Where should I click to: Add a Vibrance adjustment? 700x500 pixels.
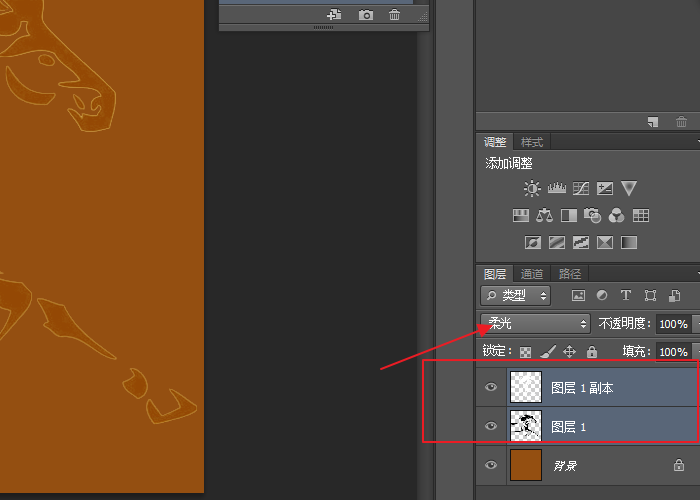coord(629,188)
